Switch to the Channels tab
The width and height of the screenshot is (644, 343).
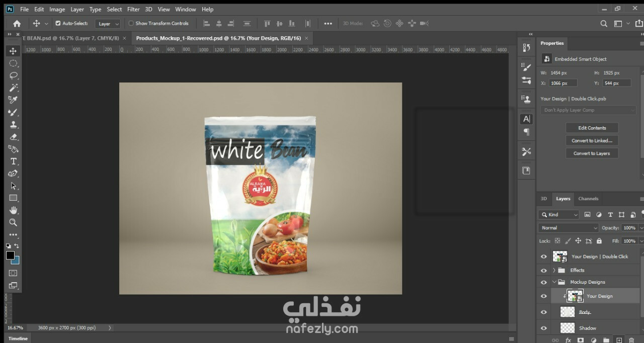[588, 199]
